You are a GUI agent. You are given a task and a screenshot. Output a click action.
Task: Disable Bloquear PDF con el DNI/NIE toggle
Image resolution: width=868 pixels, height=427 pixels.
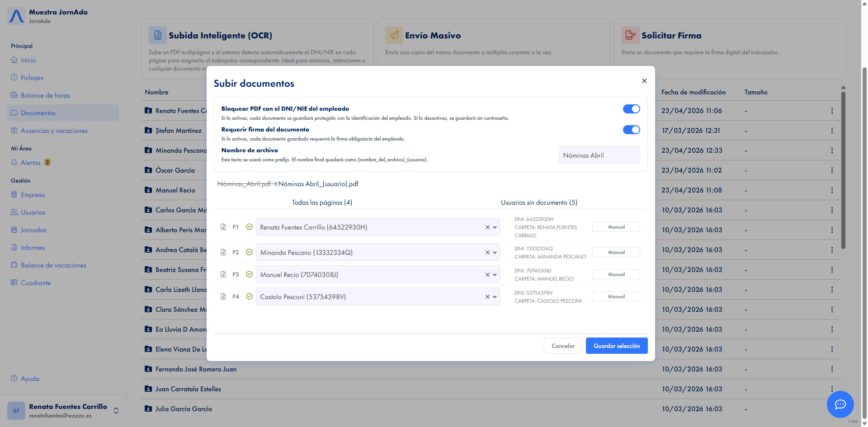pyautogui.click(x=631, y=109)
